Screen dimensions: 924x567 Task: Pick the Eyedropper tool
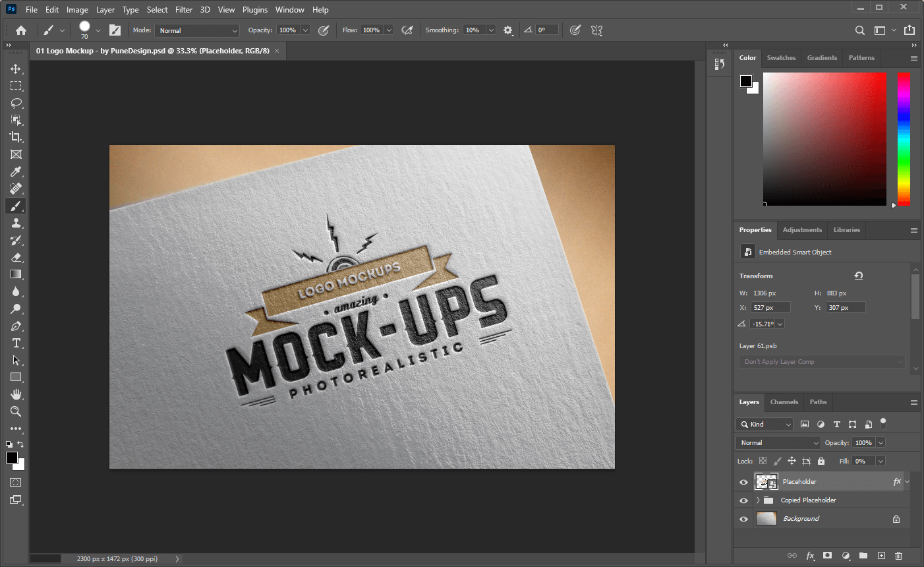[x=16, y=171]
